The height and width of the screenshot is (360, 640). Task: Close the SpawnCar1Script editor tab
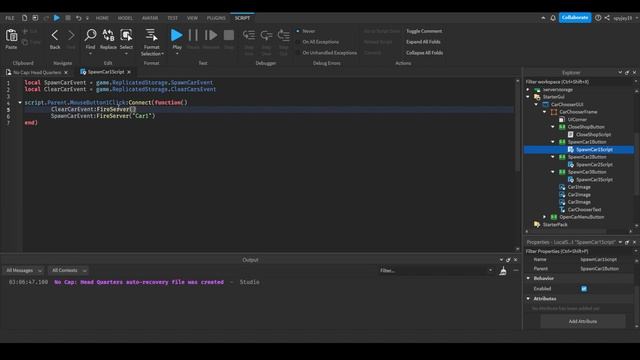(129, 72)
